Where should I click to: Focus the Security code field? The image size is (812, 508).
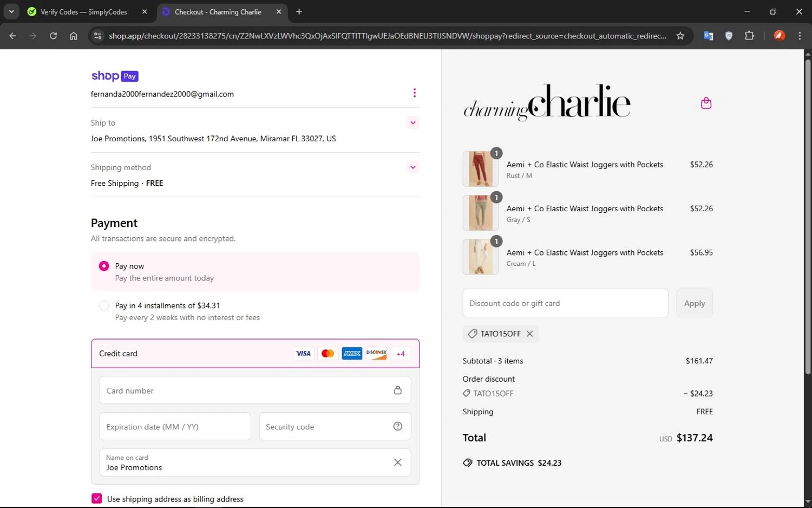click(335, 427)
